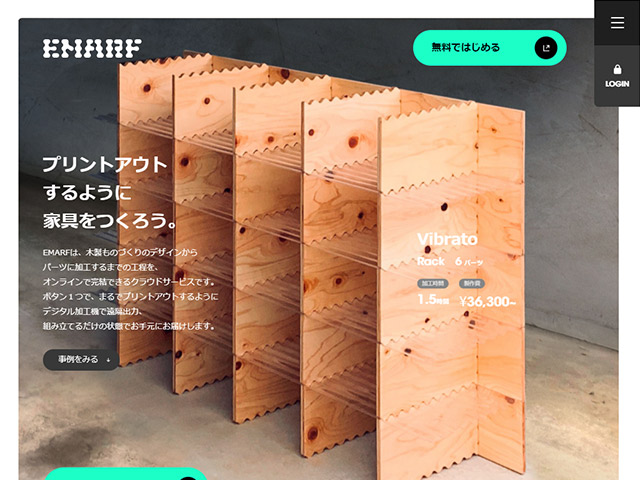Click the 事例をみる button
Image resolution: width=640 pixels, height=480 pixels.
pyautogui.click(x=81, y=360)
